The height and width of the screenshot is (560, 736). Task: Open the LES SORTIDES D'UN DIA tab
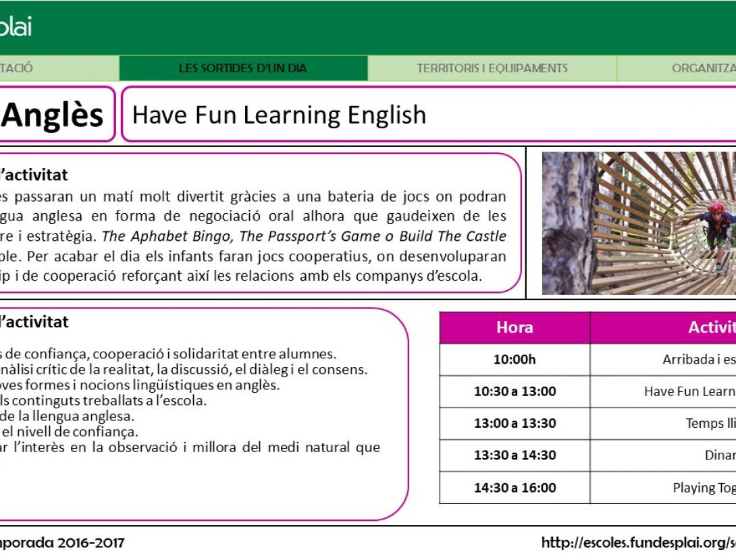click(242, 67)
